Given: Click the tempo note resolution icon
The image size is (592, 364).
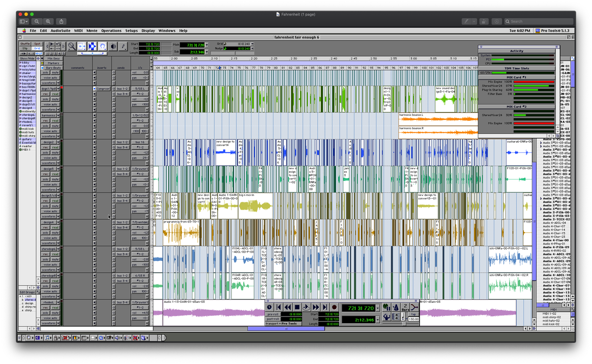Looking at the screenshot, I should pos(403,317).
